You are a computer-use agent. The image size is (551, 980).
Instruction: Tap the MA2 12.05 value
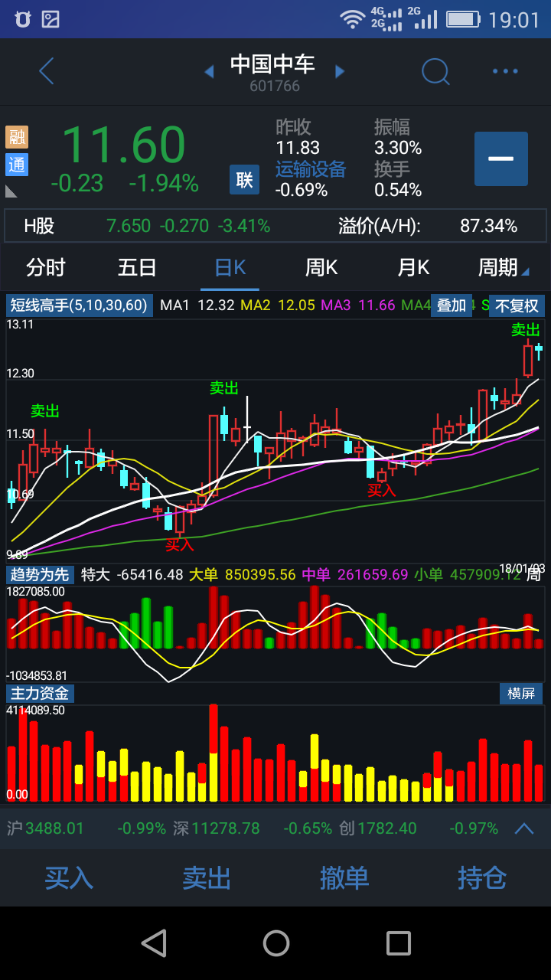277,305
